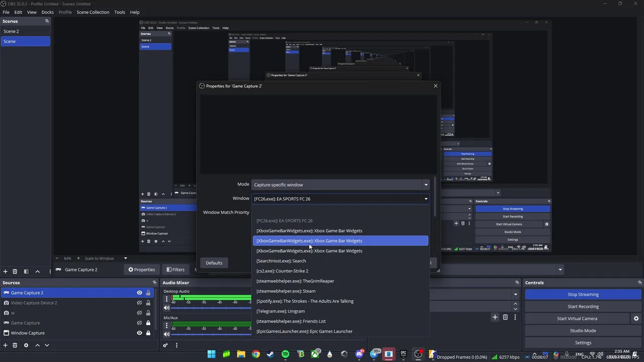Screen dimensions: 644x362
Task: Toggle lock on Video Capture Device 2
Action: 148,303
